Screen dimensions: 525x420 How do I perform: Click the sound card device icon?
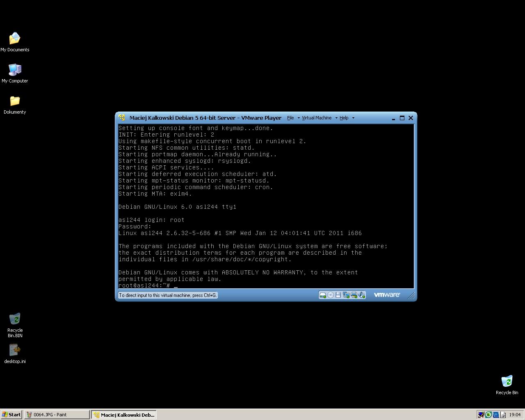[362, 295]
